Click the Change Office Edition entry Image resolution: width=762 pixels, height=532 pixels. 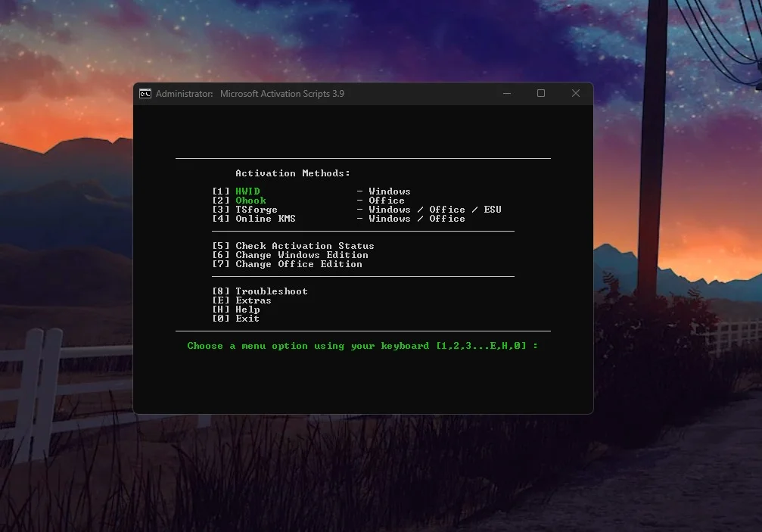pyautogui.click(x=298, y=264)
